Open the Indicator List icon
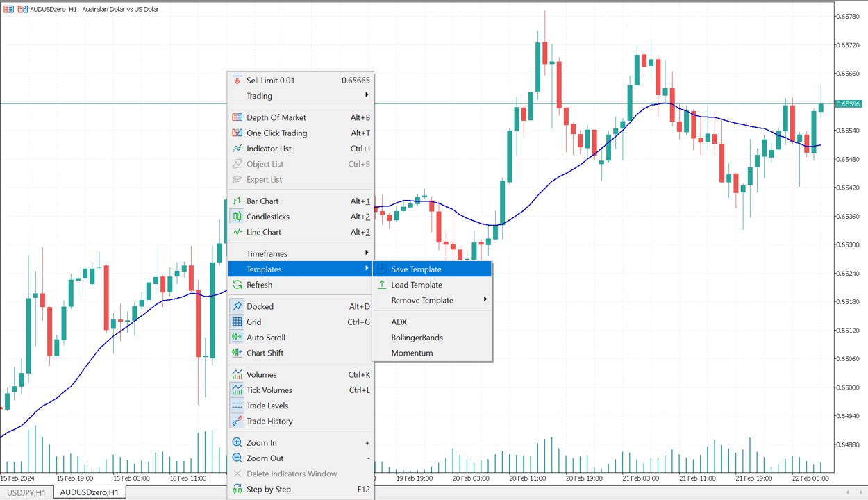Image resolution: width=868 pixels, height=500 pixels. tap(237, 149)
